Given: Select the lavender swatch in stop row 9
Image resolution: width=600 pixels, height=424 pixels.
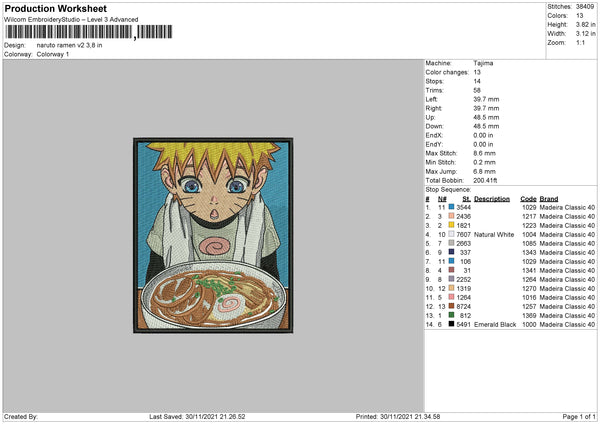Looking at the screenshot, I should pos(452,279).
